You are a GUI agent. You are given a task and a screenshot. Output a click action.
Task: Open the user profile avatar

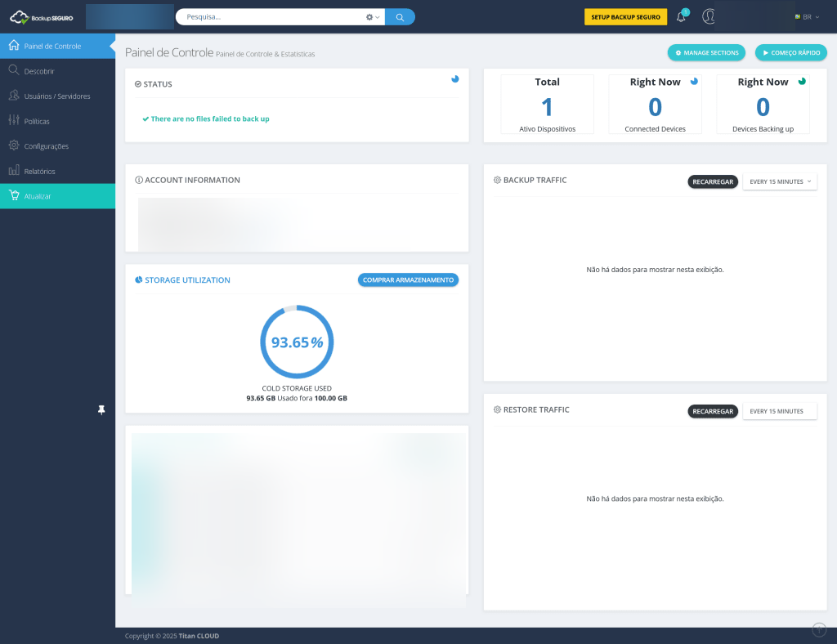[x=709, y=16]
